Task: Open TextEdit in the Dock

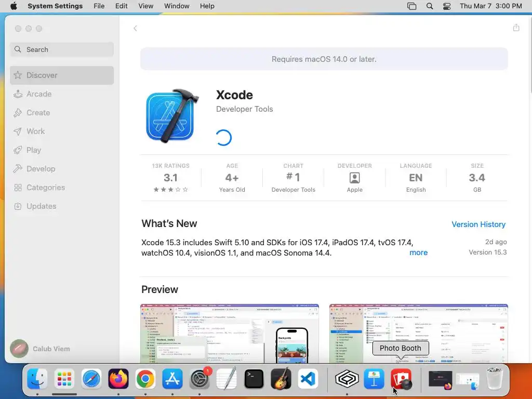Action: 227,379
